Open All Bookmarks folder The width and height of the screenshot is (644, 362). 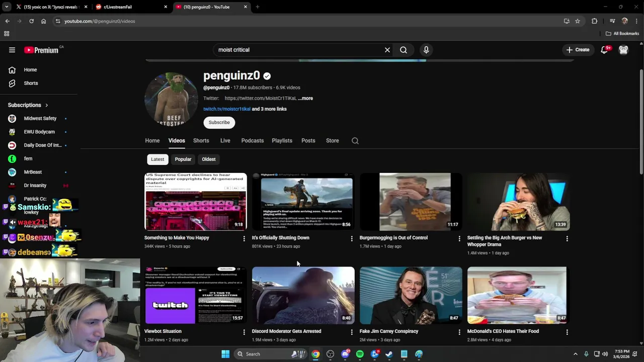coord(622,34)
